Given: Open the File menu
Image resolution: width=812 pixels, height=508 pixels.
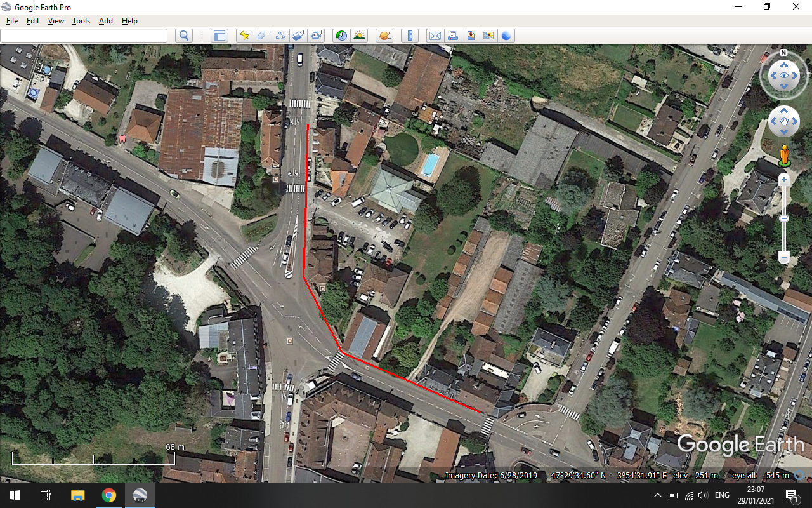Looking at the screenshot, I should (12, 21).
